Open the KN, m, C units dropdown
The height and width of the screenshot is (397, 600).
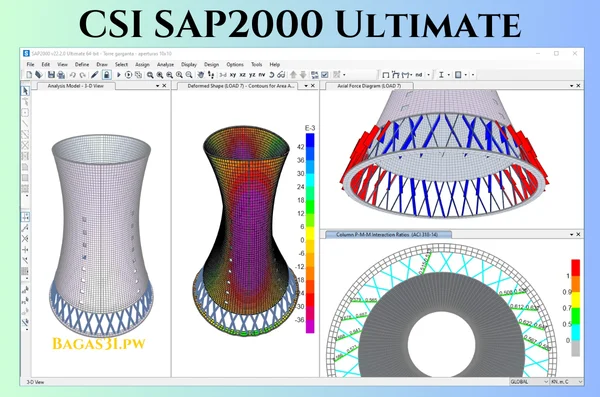tap(567, 382)
